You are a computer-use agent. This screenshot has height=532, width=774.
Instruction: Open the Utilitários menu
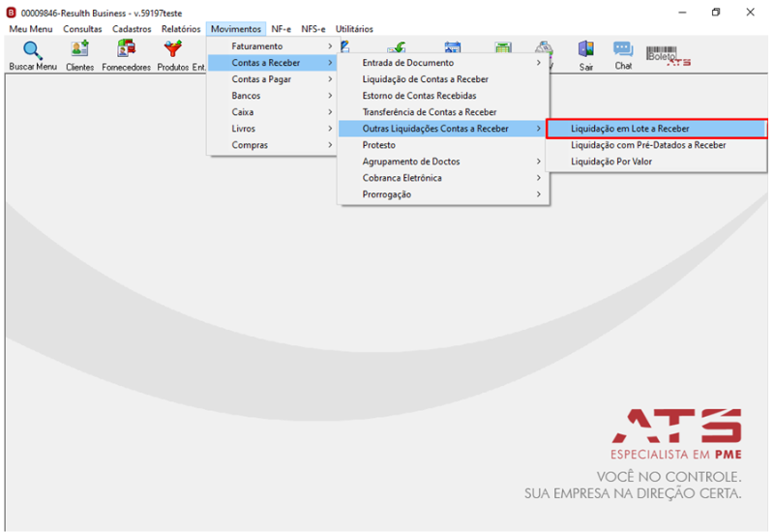coord(354,29)
